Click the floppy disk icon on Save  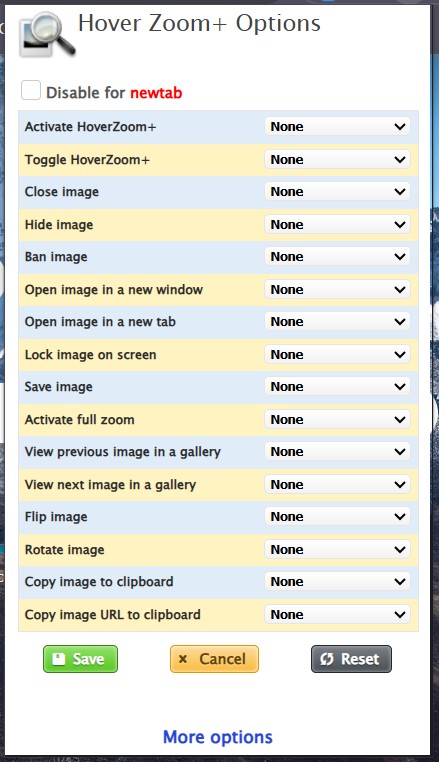(59, 659)
